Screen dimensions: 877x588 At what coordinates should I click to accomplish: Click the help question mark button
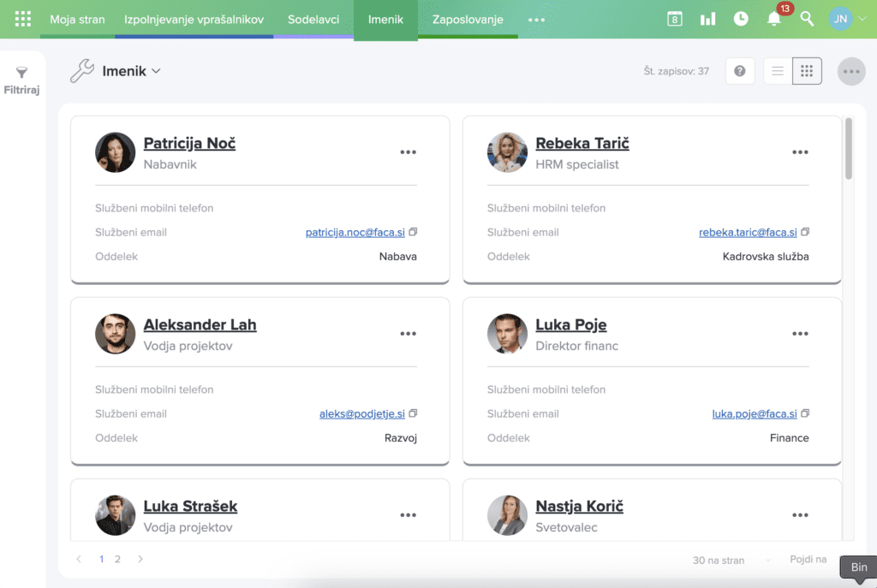click(x=740, y=71)
